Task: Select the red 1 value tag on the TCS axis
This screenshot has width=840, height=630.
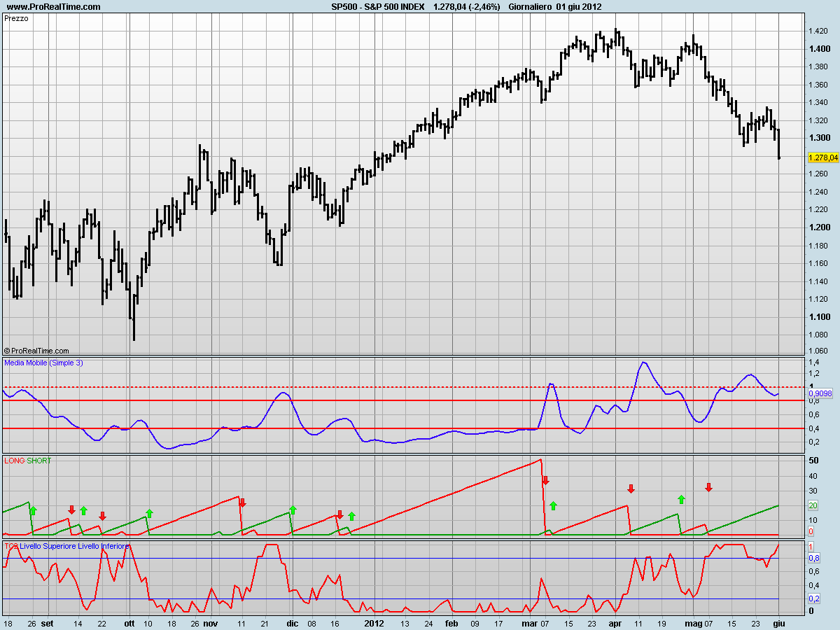Action: (x=811, y=546)
